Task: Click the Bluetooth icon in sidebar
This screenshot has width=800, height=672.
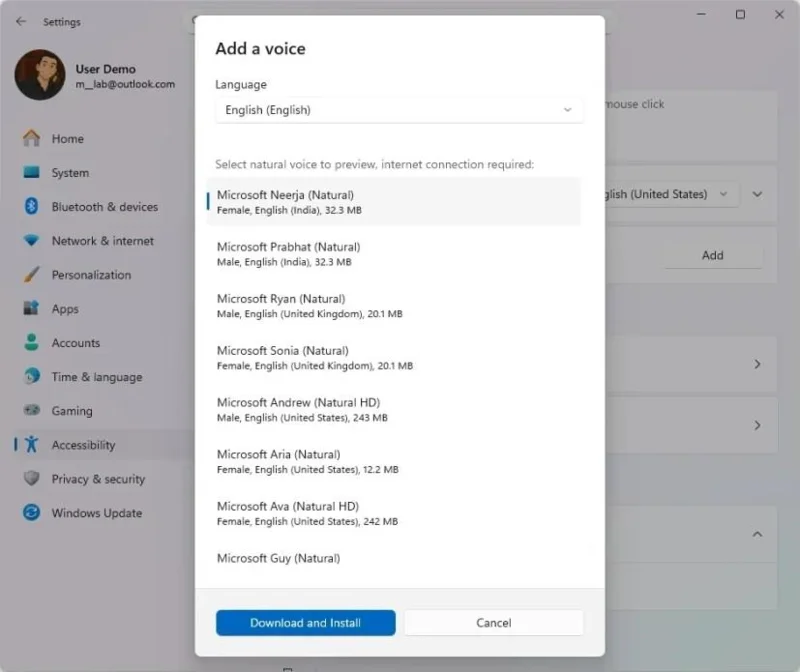Action: (x=32, y=206)
